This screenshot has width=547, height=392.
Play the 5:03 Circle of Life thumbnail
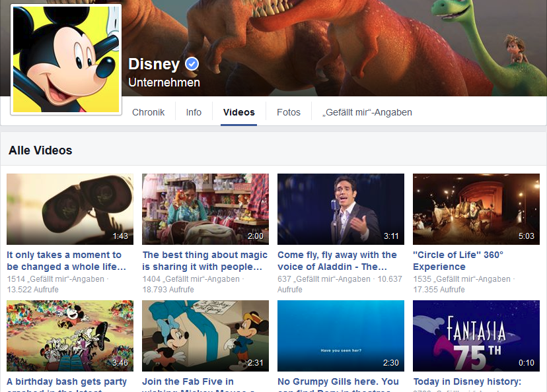click(x=476, y=209)
